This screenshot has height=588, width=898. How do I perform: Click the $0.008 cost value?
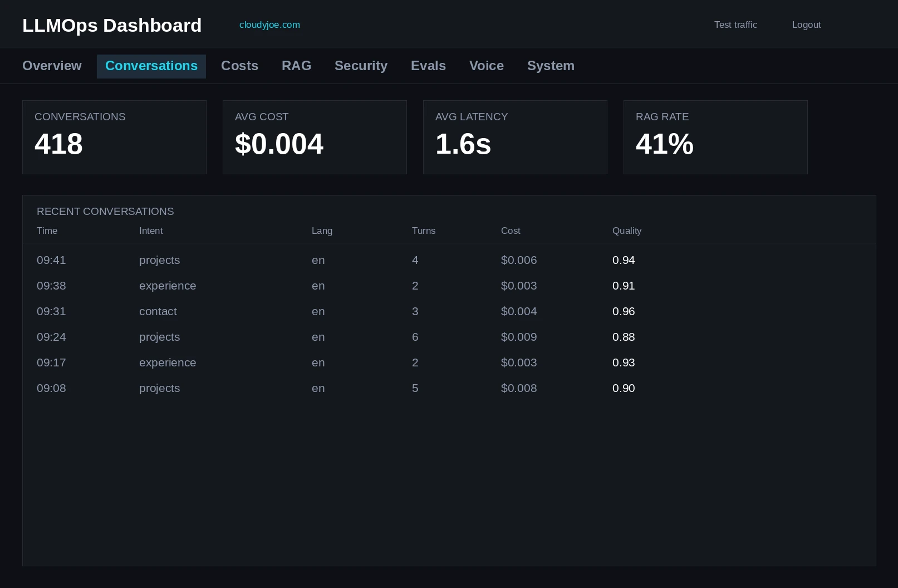(x=519, y=388)
